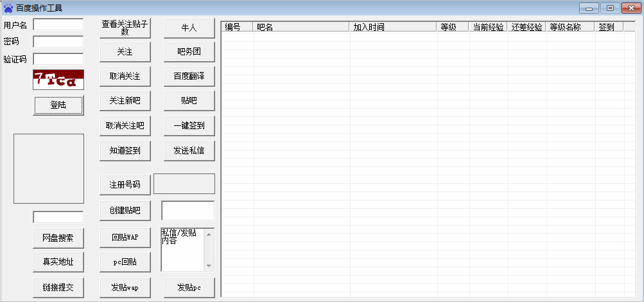Focus the 密码 password input field
The image size is (644, 302).
pos(58,42)
